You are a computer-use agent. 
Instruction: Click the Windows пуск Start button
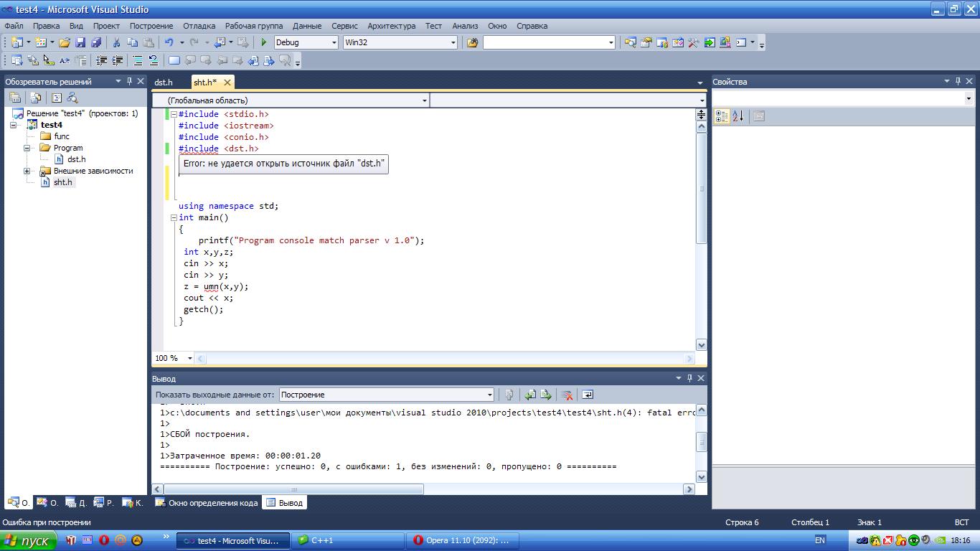click(x=27, y=540)
